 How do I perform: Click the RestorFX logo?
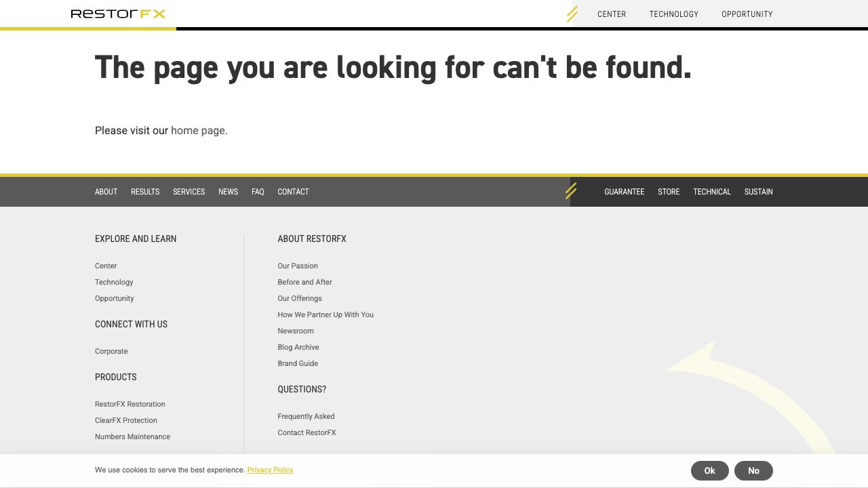118,14
